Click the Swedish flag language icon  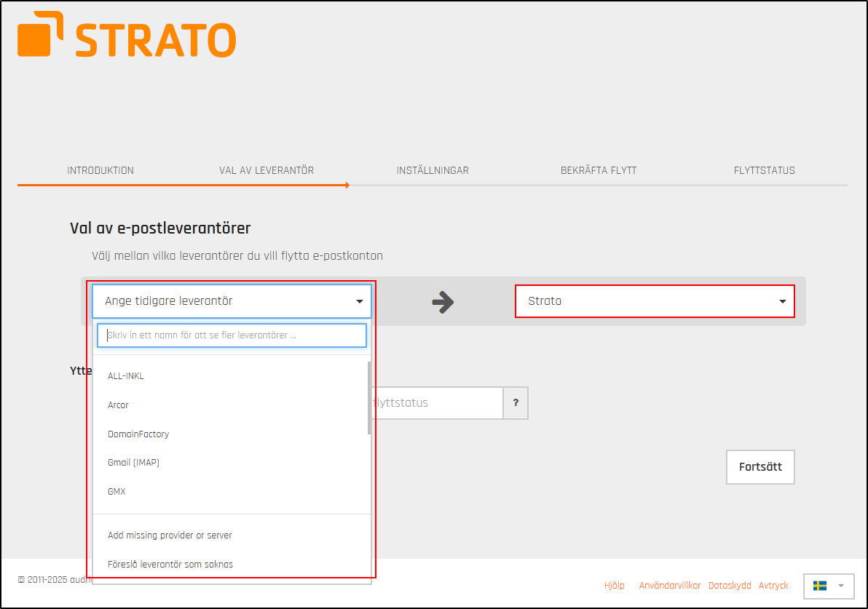820,586
